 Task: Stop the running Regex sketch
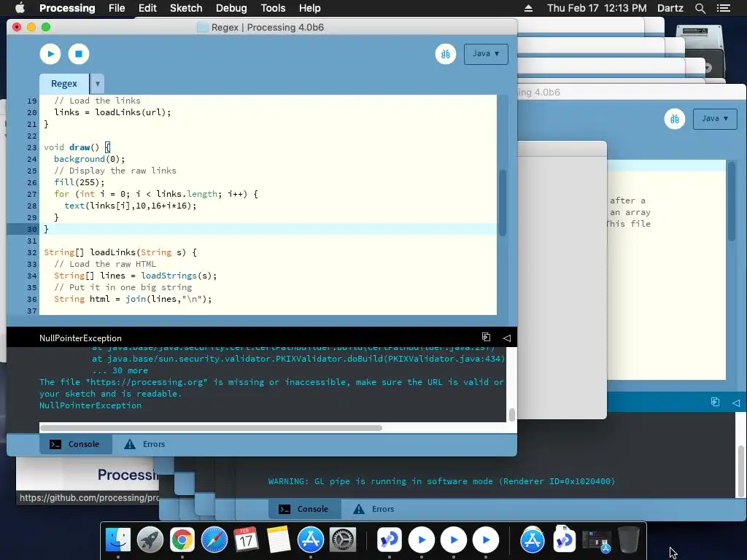tap(79, 54)
